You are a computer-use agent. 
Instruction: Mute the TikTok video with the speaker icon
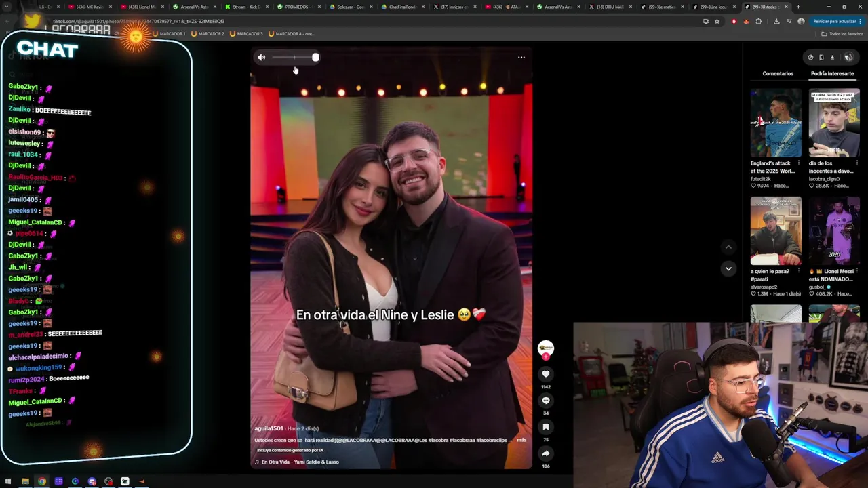pos(261,58)
